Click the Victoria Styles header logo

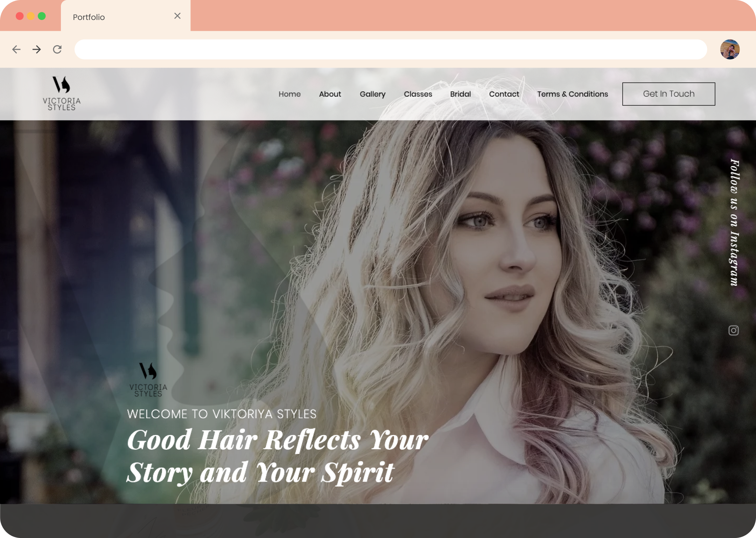tap(62, 94)
